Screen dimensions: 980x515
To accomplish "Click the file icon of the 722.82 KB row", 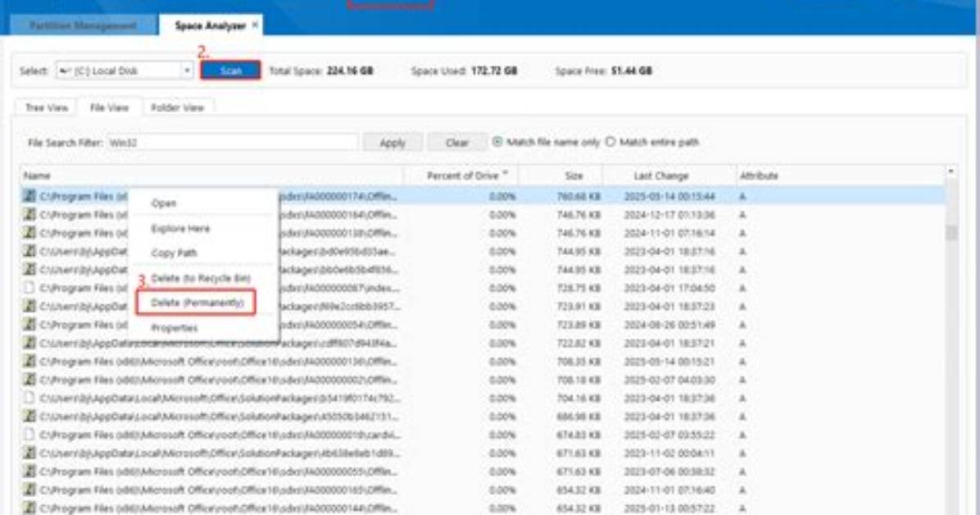I will (x=29, y=343).
